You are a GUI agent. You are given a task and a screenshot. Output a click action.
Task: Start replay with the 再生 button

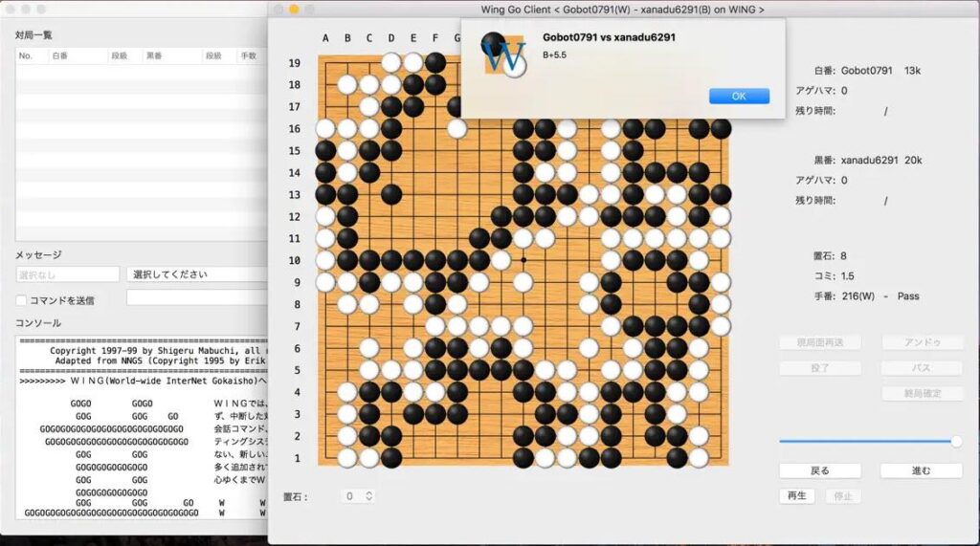click(x=796, y=496)
